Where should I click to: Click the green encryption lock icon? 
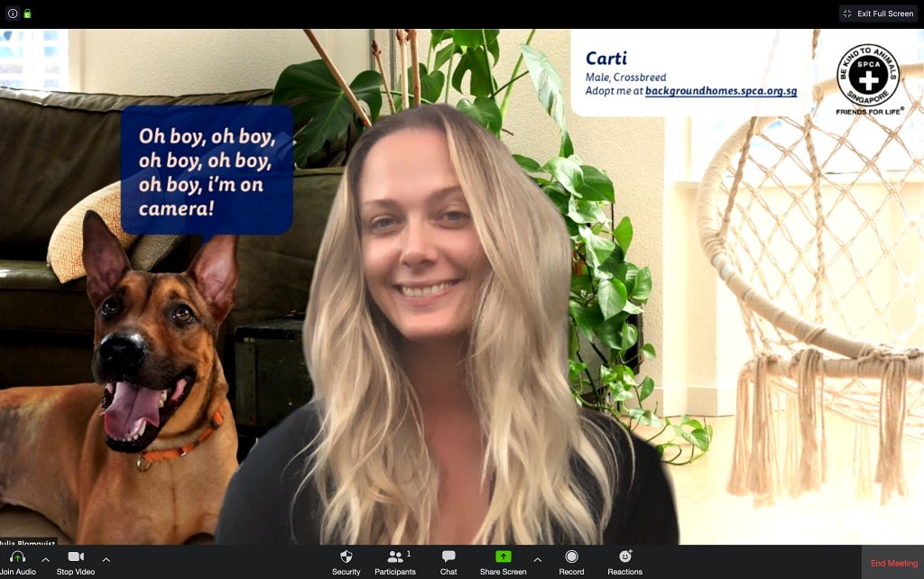(28, 14)
